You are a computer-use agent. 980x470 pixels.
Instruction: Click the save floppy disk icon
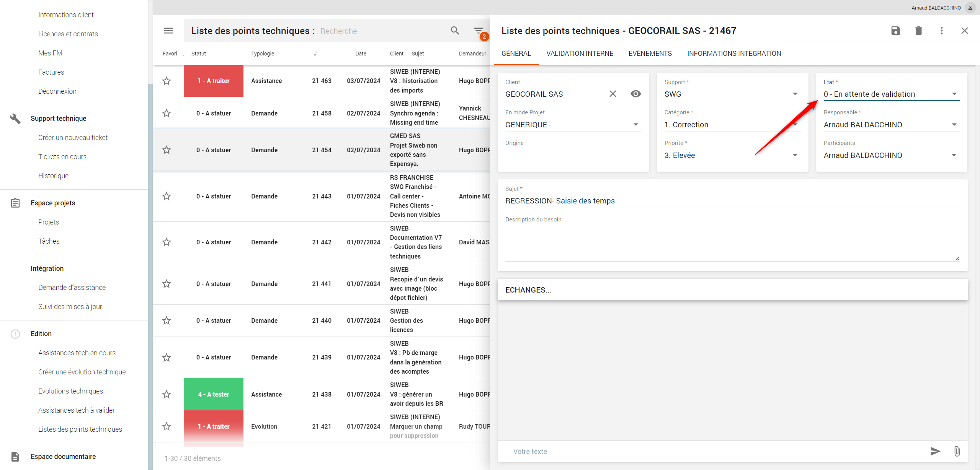pyautogui.click(x=895, y=31)
